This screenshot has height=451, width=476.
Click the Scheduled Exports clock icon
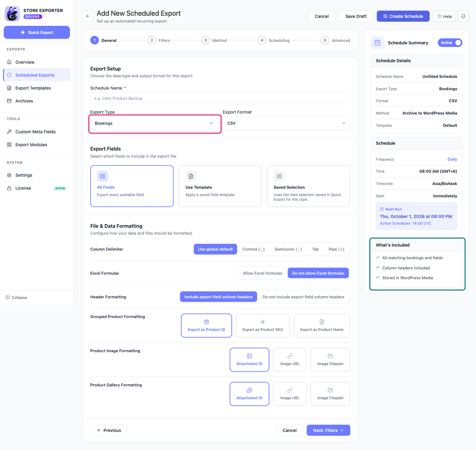click(9, 75)
